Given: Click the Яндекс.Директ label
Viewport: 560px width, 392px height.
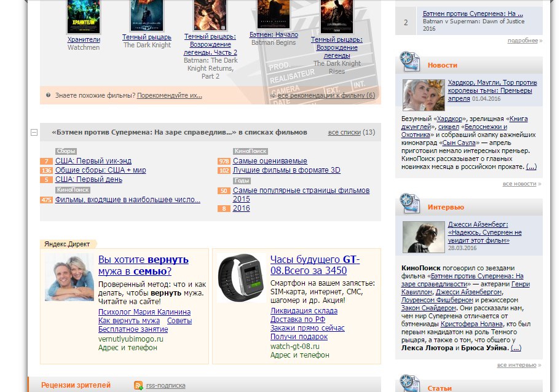Looking at the screenshot, I should [x=67, y=244].
